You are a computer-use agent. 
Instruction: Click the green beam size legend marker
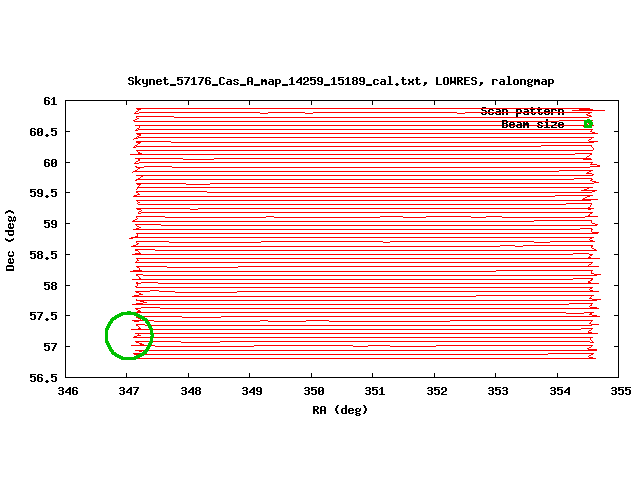588,124
